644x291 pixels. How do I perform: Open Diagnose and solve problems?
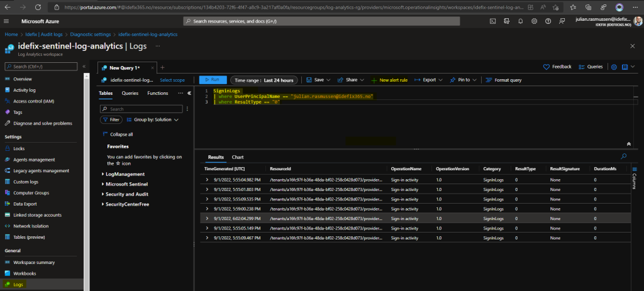[x=42, y=123]
